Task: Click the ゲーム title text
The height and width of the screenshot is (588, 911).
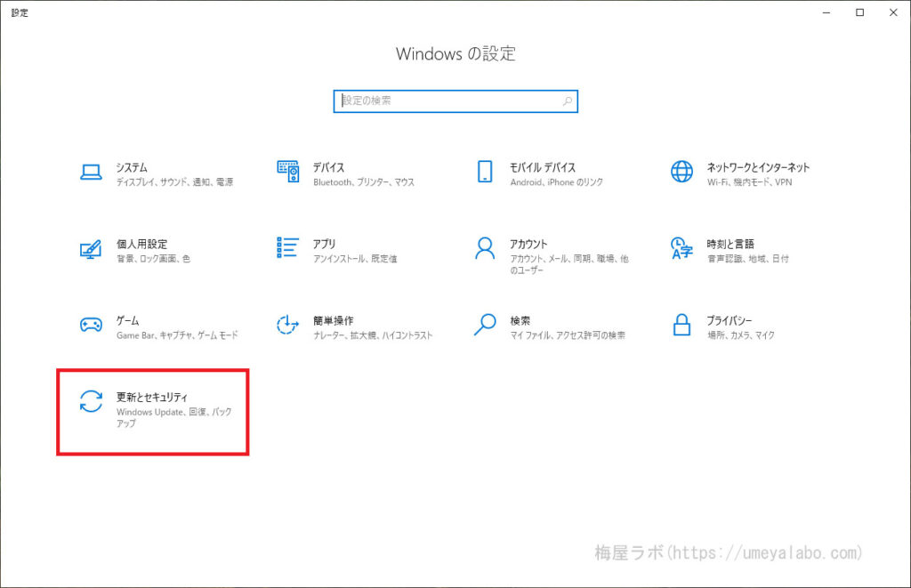Action: [128, 321]
